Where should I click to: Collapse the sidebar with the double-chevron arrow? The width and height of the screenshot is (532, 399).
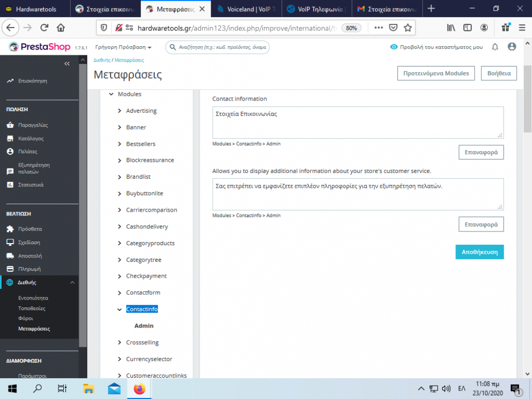pyautogui.click(x=67, y=63)
